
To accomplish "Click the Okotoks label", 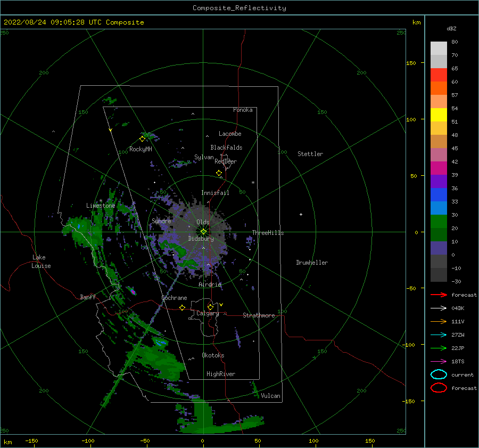I will 213,355.
